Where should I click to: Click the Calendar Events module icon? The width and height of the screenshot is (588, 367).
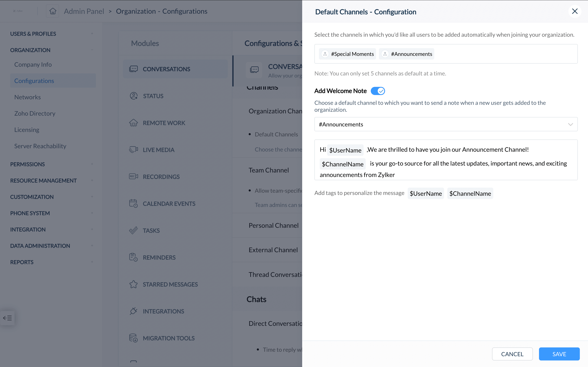pos(133,203)
